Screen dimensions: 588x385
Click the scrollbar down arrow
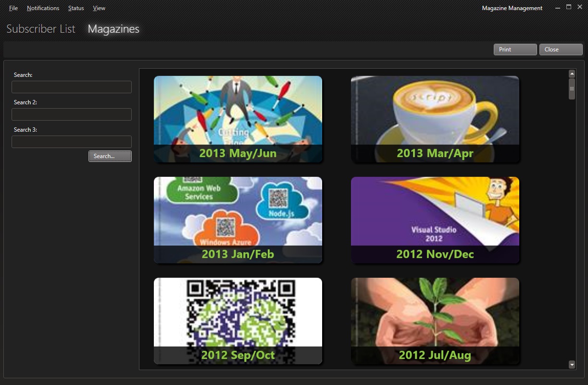click(x=572, y=365)
